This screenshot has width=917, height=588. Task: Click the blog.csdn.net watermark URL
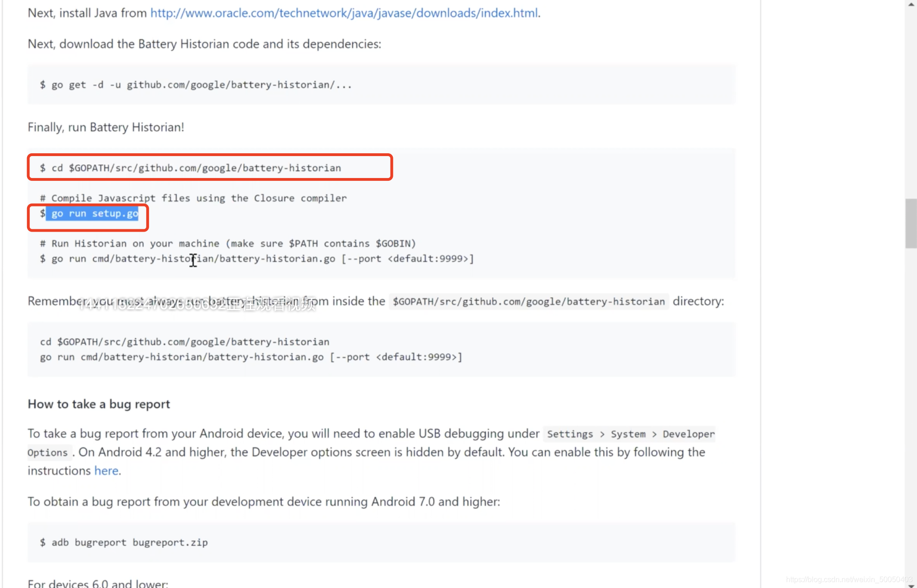(849, 579)
